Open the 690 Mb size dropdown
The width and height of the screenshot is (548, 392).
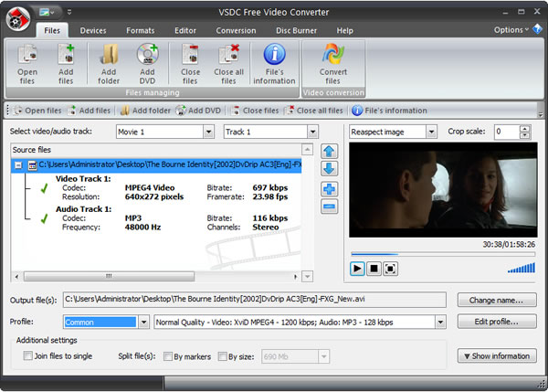(324, 356)
